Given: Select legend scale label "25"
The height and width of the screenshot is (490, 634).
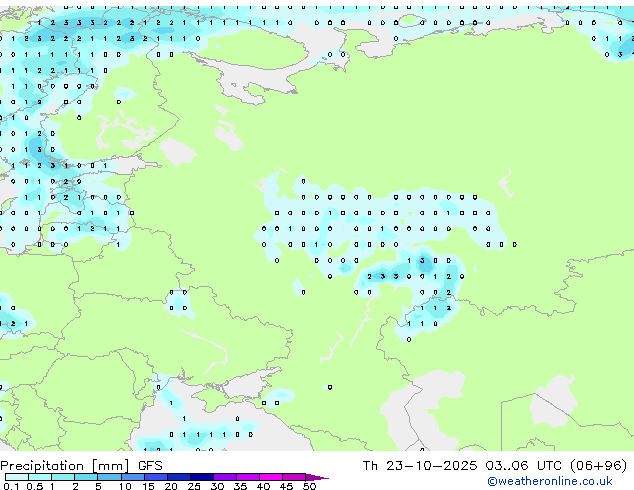Looking at the screenshot, I should [x=194, y=486].
